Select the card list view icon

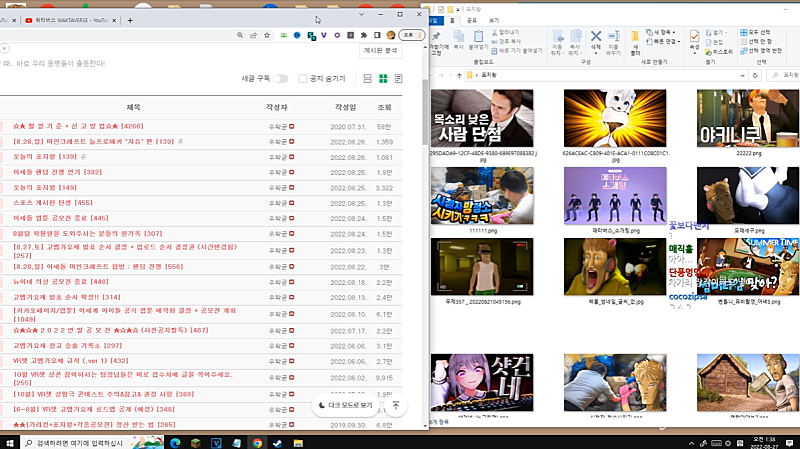pos(368,79)
